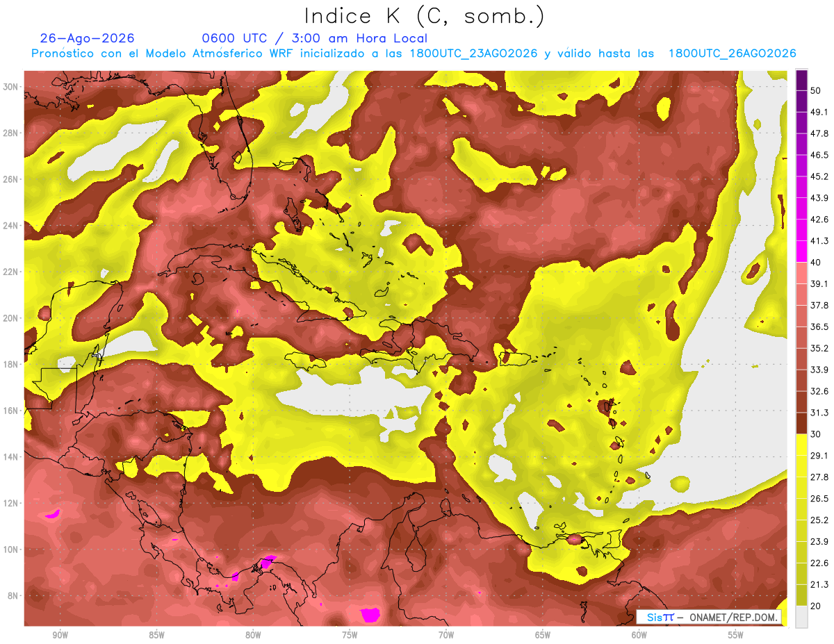Pick the dark brown colorbar swatch between 30 and 31.3
This screenshot has width=834, height=644.
(x=801, y=424)
